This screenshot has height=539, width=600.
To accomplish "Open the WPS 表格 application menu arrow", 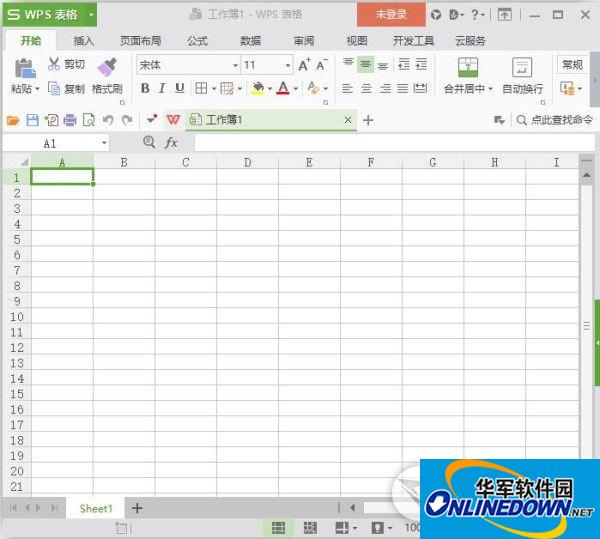I will click(x=91, y=15).
